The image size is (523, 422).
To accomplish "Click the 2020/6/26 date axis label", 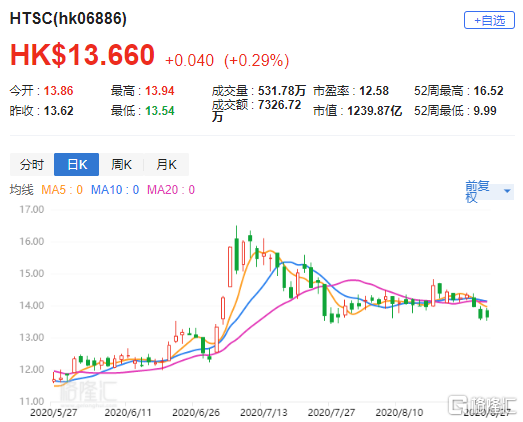I will point(196,413).
